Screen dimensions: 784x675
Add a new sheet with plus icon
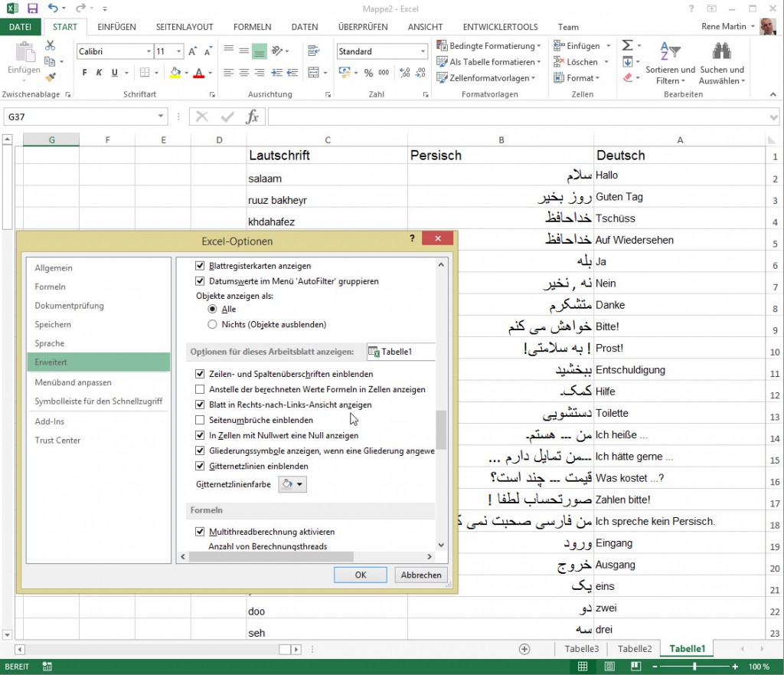pyautogui.click(x=524, y=649)
